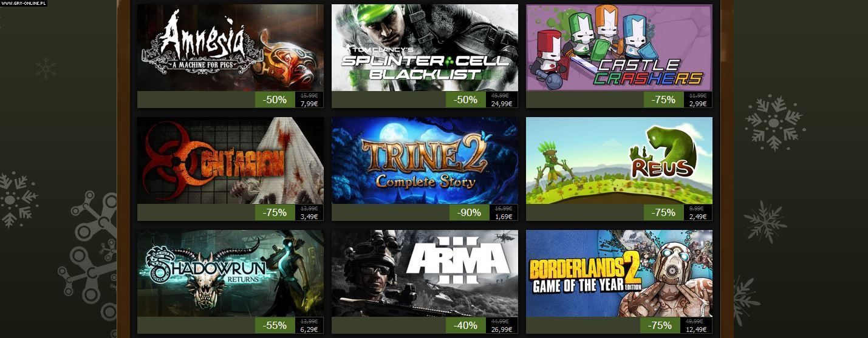This screenshot has height=338, width=868.
Task: Click the -55% badge under Shadowrun Returns
Action: point(275,325)
